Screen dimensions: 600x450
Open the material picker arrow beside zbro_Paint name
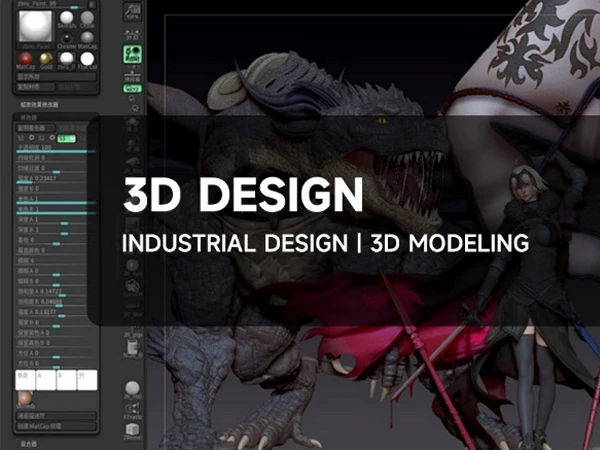(x=91, y=4)
